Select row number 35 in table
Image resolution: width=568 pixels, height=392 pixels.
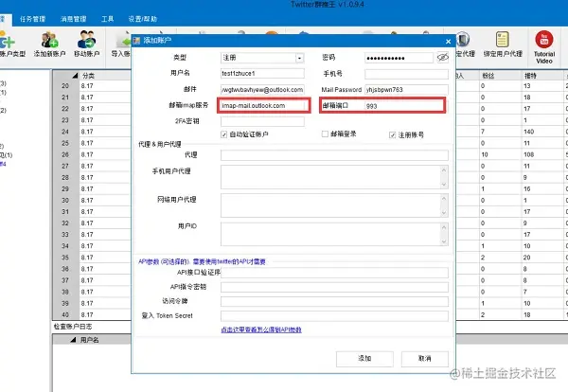pos(65,258)
